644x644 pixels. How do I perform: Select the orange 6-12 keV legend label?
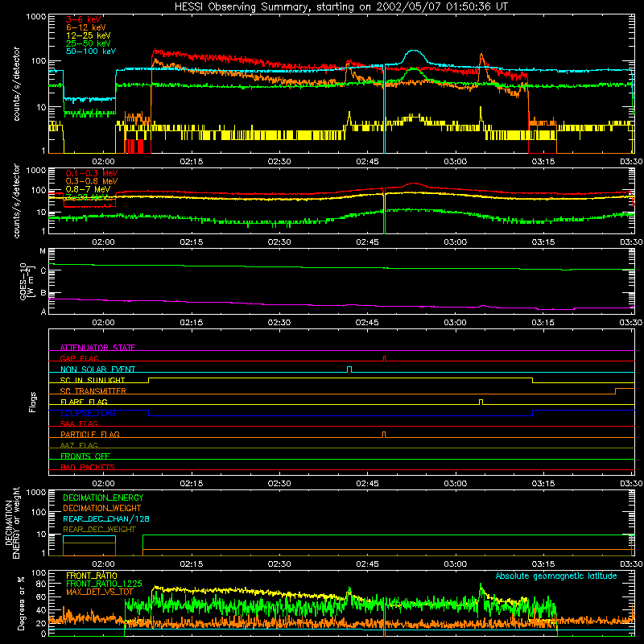pyautogui.click(x=86, y=27)
